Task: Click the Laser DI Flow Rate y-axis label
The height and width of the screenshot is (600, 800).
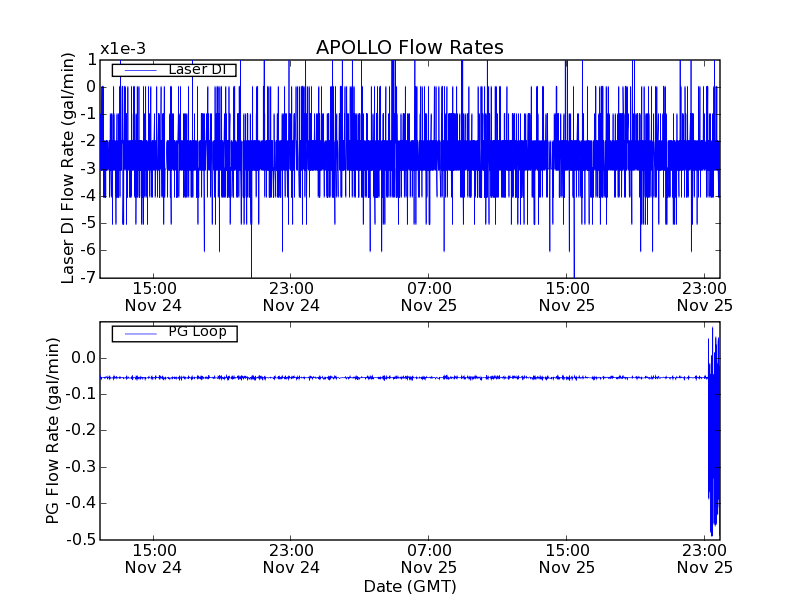Action: 68,168
